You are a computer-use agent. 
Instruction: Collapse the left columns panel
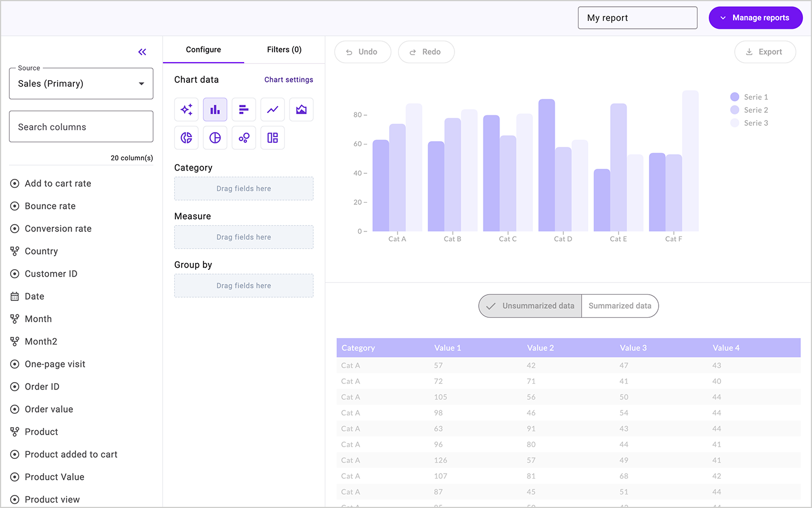pos(142,51)
